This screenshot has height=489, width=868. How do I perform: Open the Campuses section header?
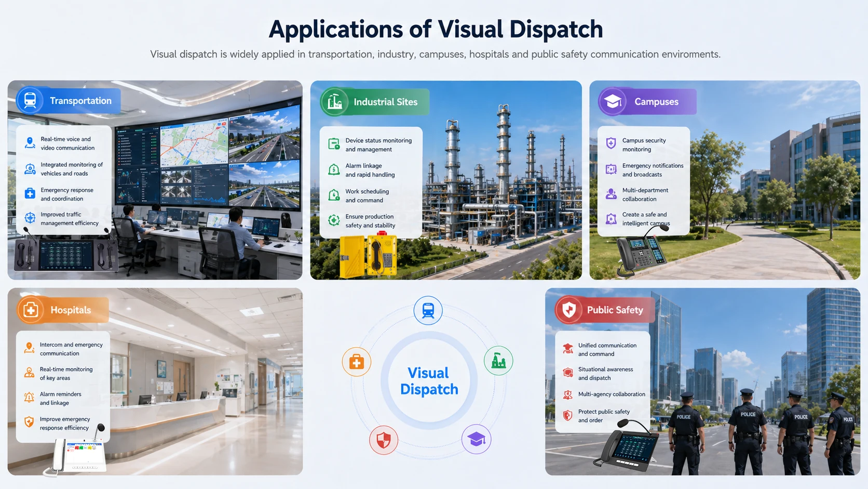[x=645, y=101]
